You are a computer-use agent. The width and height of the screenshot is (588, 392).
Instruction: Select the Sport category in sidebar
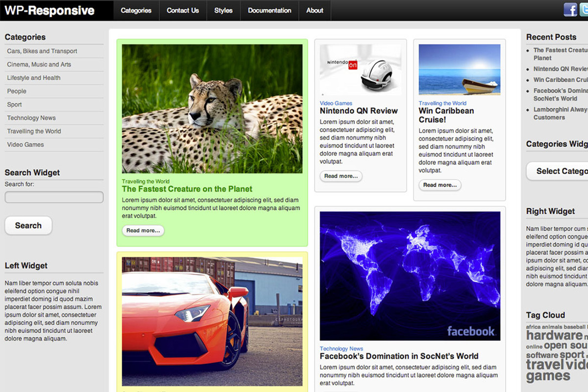point(14,104)
